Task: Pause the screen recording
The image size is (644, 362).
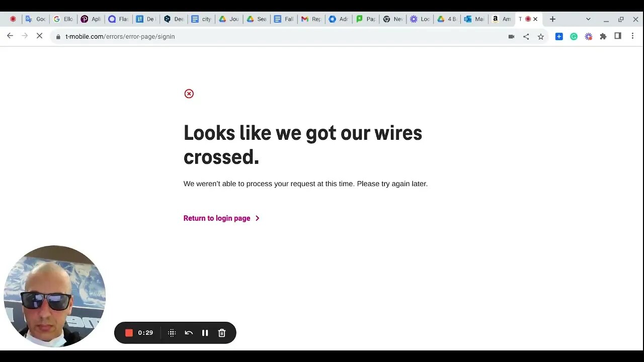Action: [x=205, y=333]
